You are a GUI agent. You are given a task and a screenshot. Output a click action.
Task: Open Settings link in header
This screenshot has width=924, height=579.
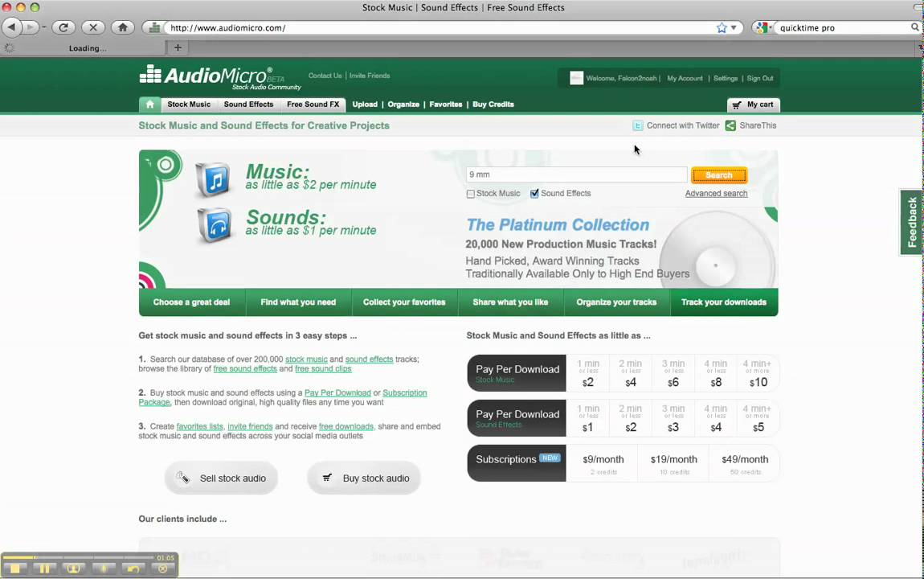(x=726, y=79)
